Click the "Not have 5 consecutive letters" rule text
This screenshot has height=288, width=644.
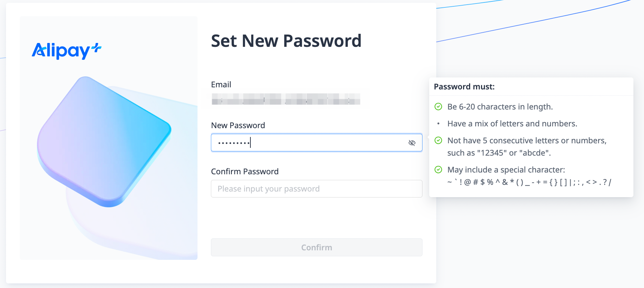point(527,140)
